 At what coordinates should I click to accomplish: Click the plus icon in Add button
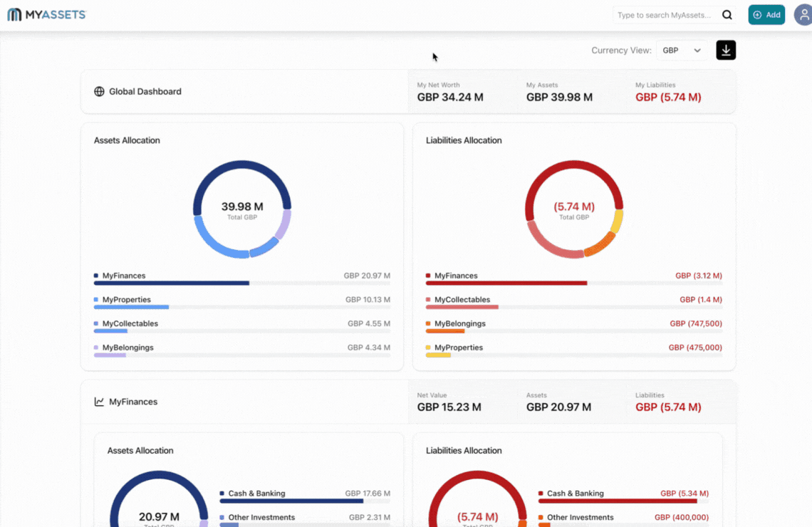(x=757, y=15)
